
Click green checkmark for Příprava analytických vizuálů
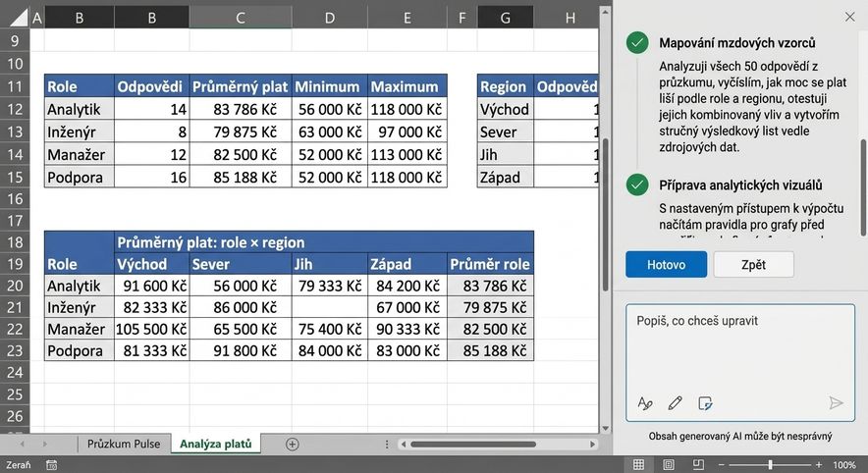637,184
